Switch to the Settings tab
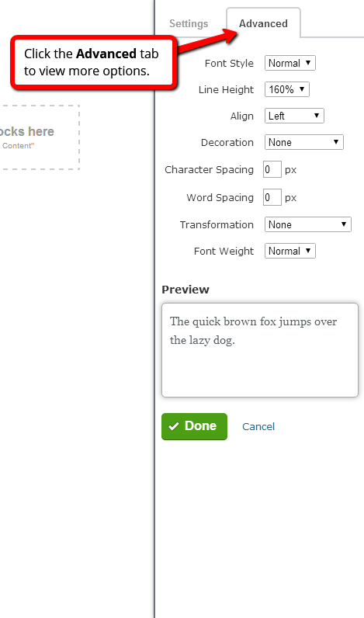 [x=189, y=23]
